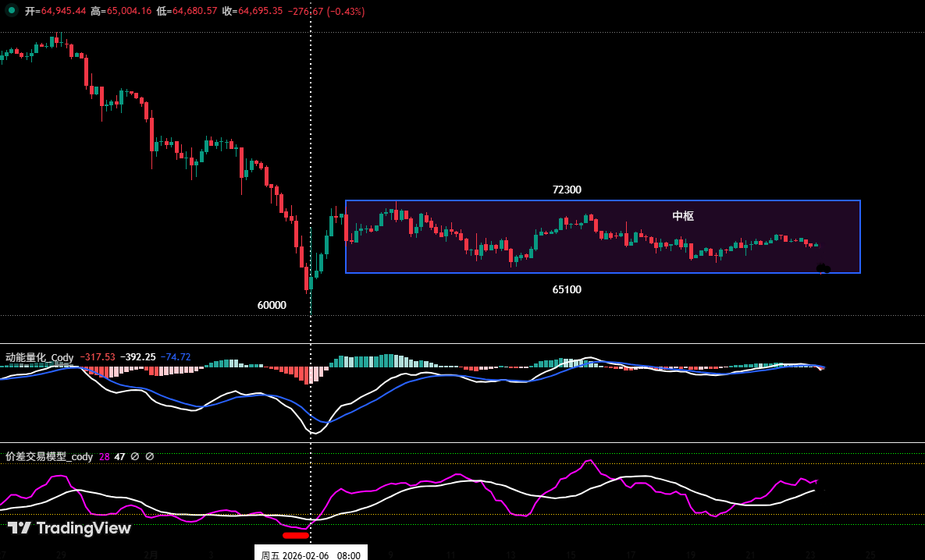Click the second ∅ symbol in spread model legend

point(149,456)
